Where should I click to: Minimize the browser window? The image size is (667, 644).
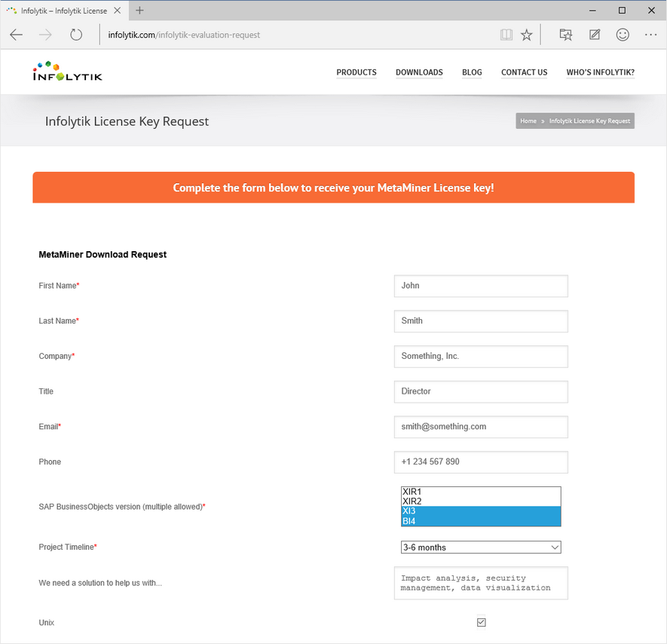coord(592,11)
